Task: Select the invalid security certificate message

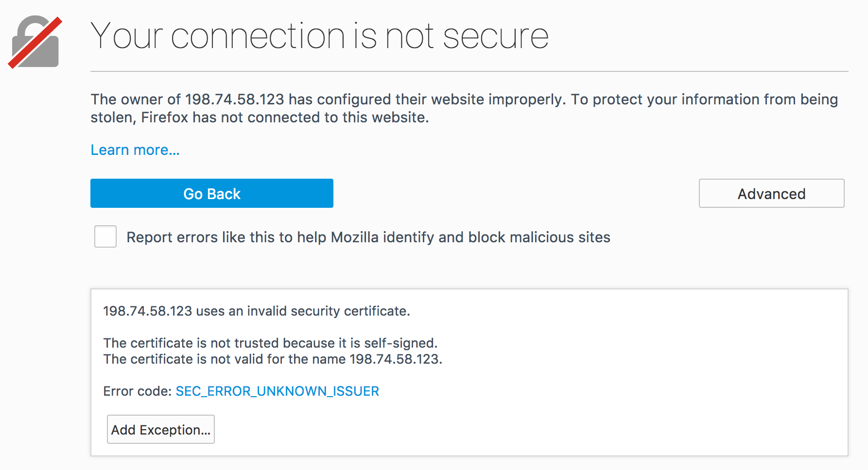Action: pyautogui.click(x=257, y=311)
